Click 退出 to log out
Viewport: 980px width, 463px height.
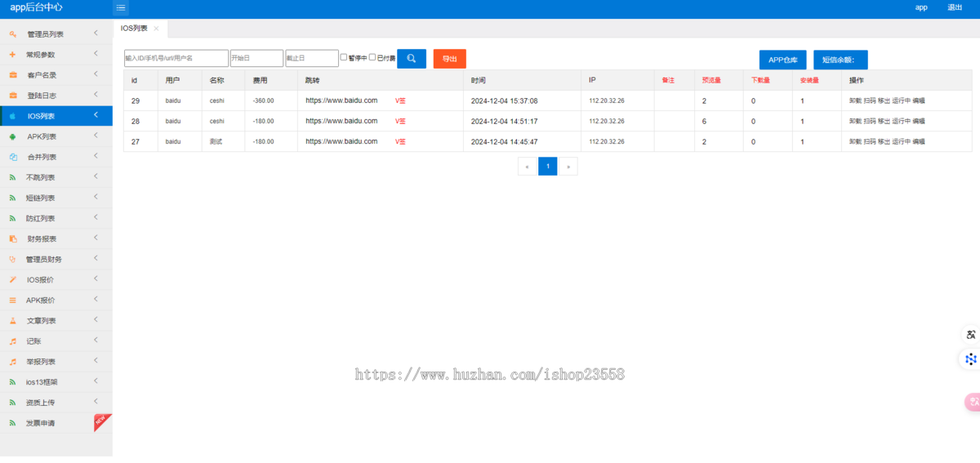pyautogui.click(x=954, y=7)
